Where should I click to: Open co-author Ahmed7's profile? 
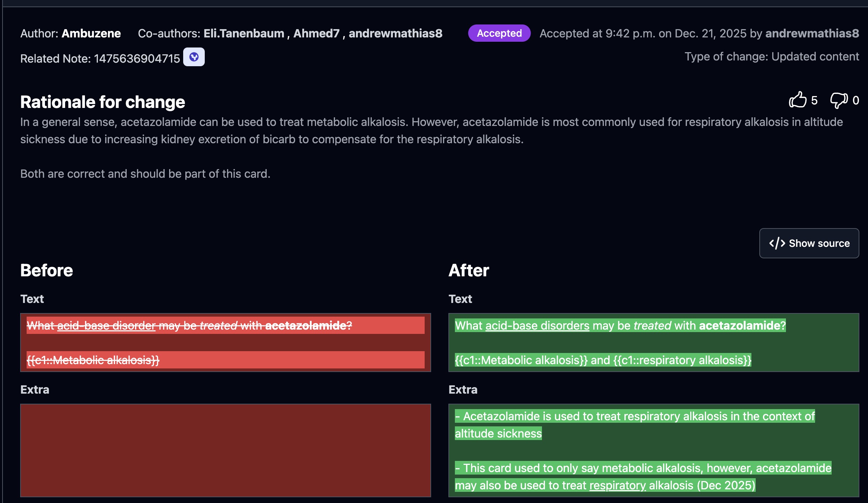pos(316,33)
